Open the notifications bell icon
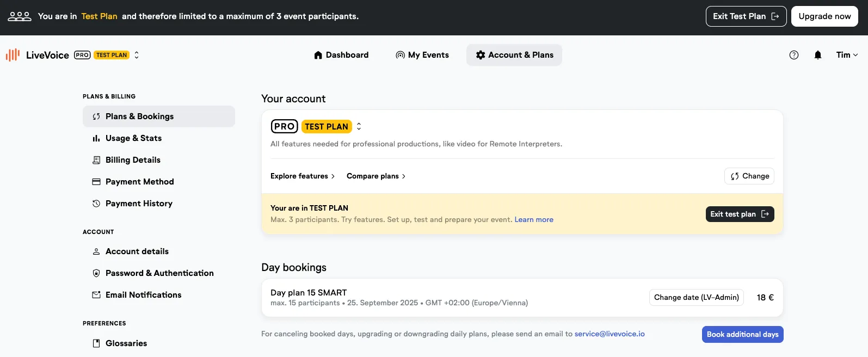 coord(818,55)
